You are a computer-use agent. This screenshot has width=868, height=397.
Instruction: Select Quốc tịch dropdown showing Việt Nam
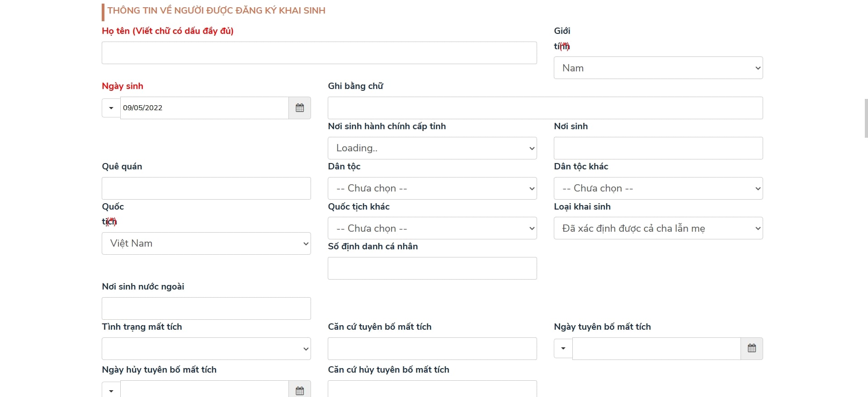click(x=206, y=243)
